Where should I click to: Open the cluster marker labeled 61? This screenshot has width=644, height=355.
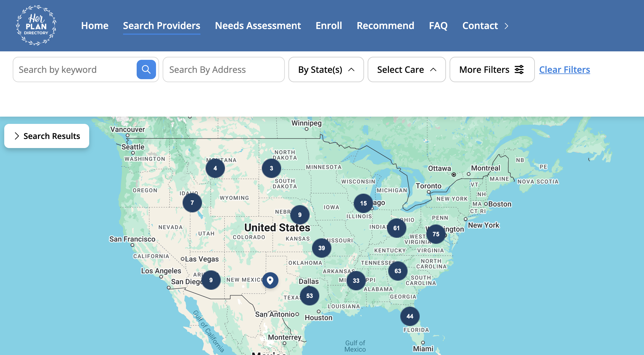point(396,228)
